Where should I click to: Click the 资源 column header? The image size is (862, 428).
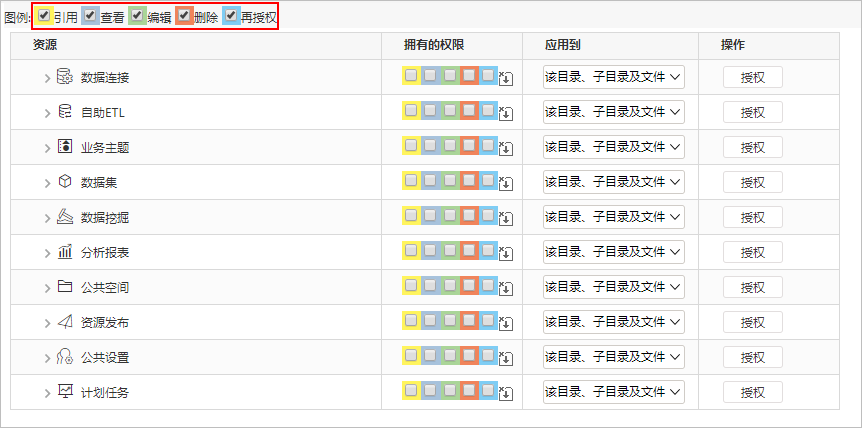point(45,46)
